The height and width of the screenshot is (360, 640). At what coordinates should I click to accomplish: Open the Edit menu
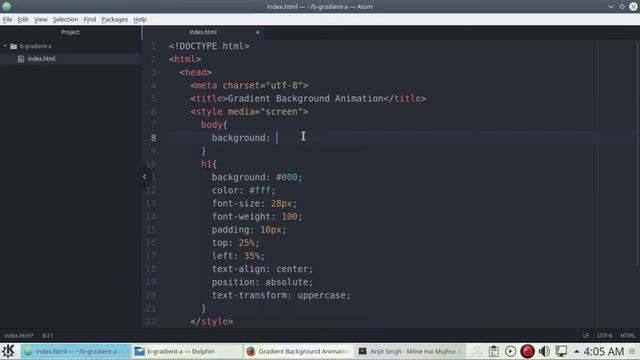[23, 19]
